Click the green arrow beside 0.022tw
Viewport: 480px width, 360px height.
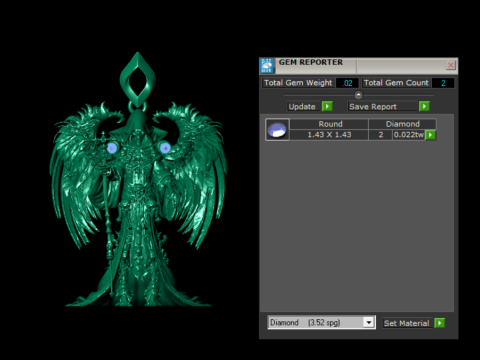(x=430, y=135)
